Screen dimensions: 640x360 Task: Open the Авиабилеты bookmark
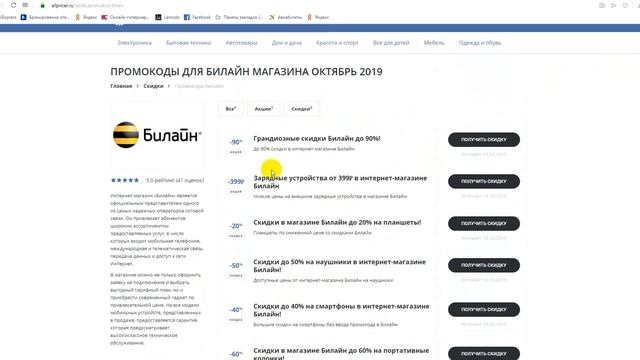pos(285,17)
